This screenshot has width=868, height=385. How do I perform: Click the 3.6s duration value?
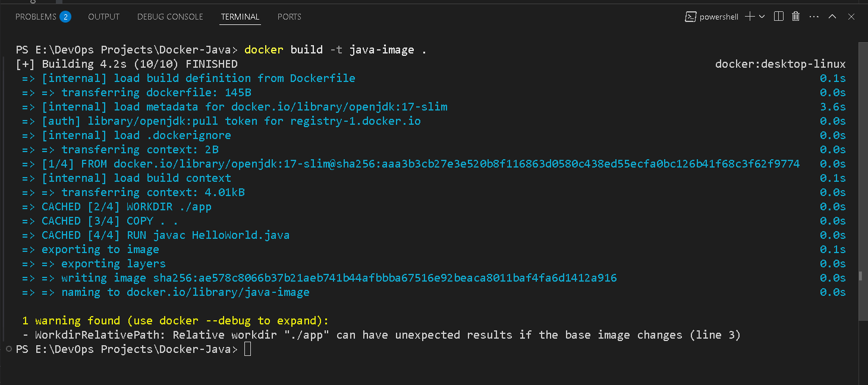click(x=833, y=107)
